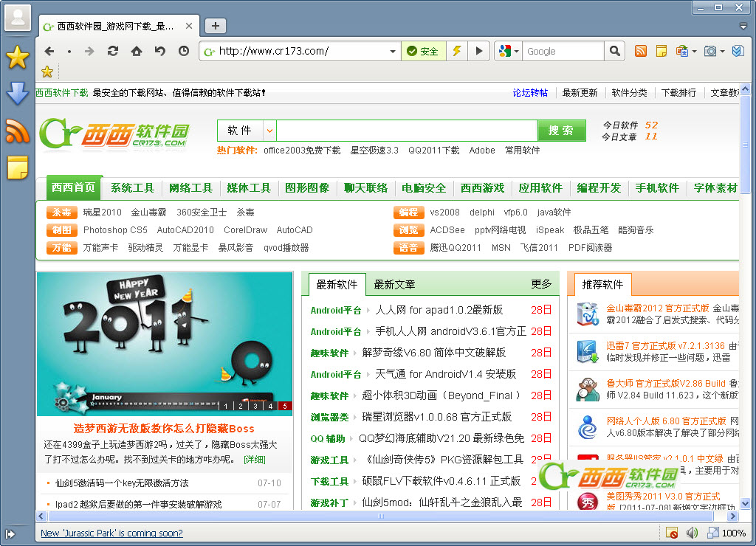The height and width of the screenshot is (546, 756).
Task: Open the Favorites star in left sidebar
Action: coord(17,57)
